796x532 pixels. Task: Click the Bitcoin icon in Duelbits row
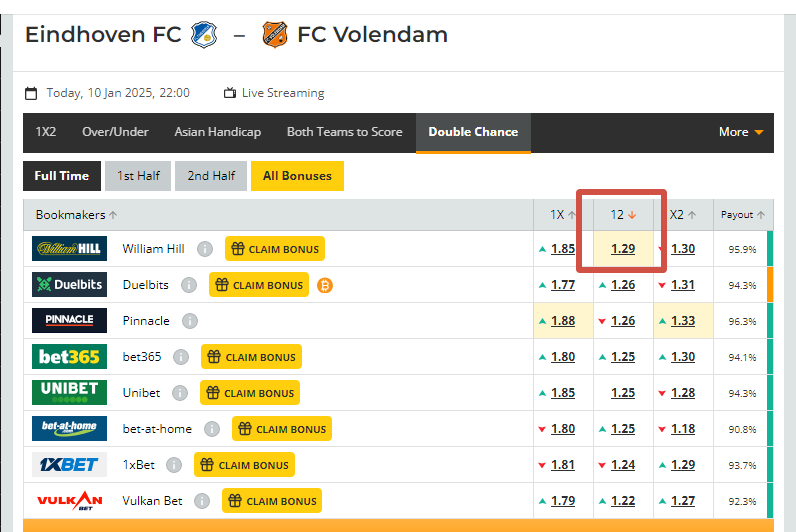(325, 285)
